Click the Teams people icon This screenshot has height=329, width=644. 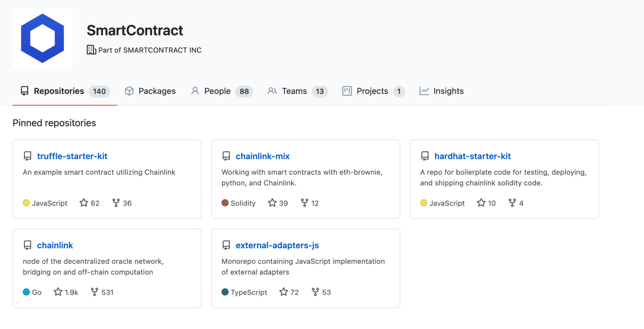[x=273, y=91]
